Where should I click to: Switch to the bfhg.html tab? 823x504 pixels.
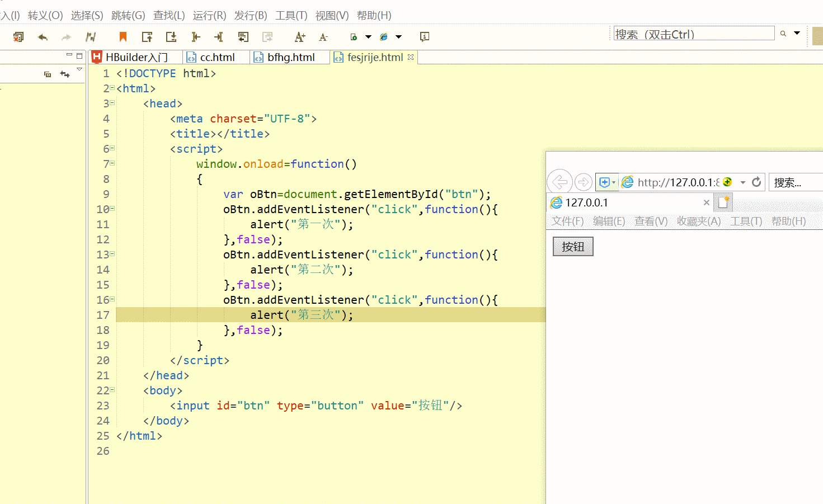coord(291,57)
